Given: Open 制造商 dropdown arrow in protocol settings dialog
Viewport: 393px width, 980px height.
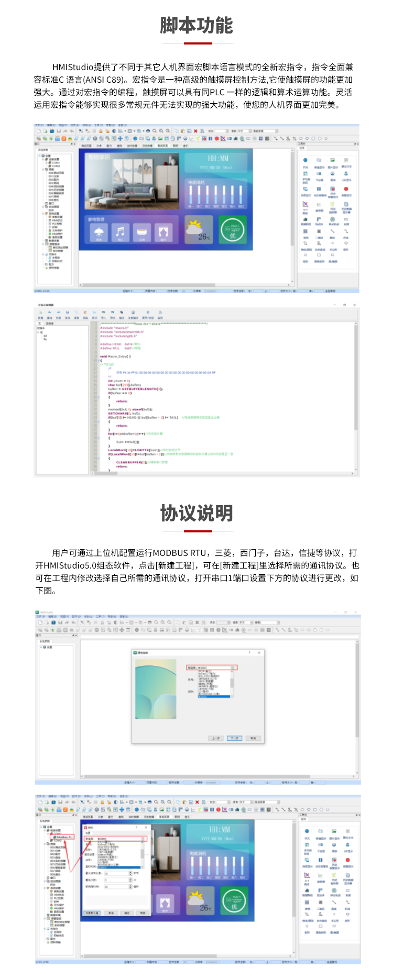Looking at the screenshot, I should [141, 838].
